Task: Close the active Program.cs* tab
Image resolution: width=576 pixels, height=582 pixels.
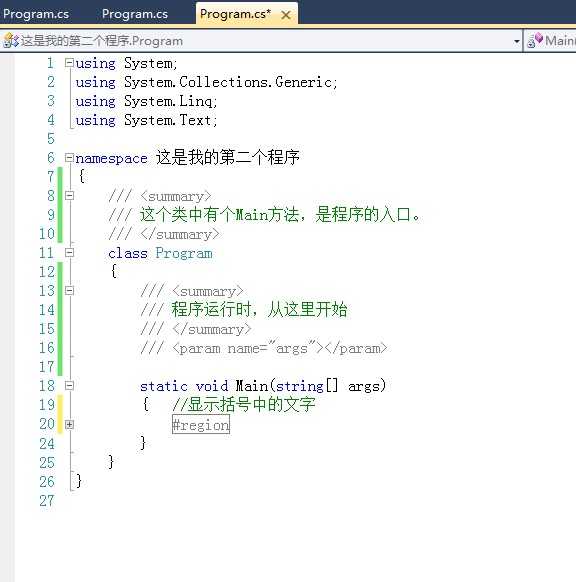Action: [286, 15]
